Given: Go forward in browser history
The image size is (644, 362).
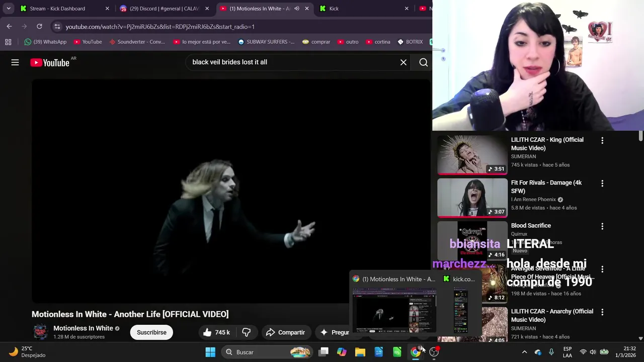Looking at the screenshot, I should tap(24, 27).
